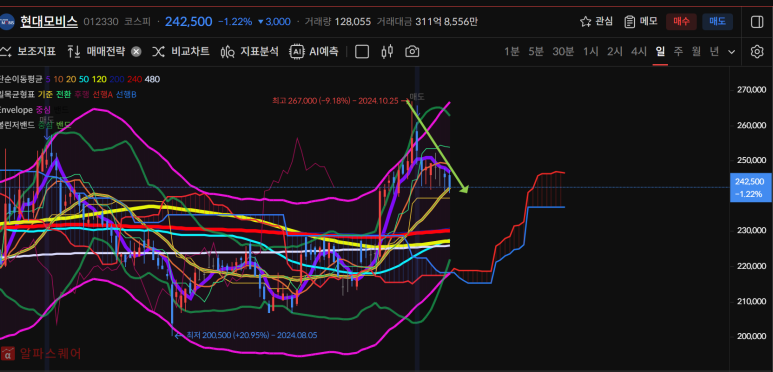This screenshot has width=773, height=372.
Task: Click the 270,000 price axis label
Action: pyautogui.click(x=751, y=90)
